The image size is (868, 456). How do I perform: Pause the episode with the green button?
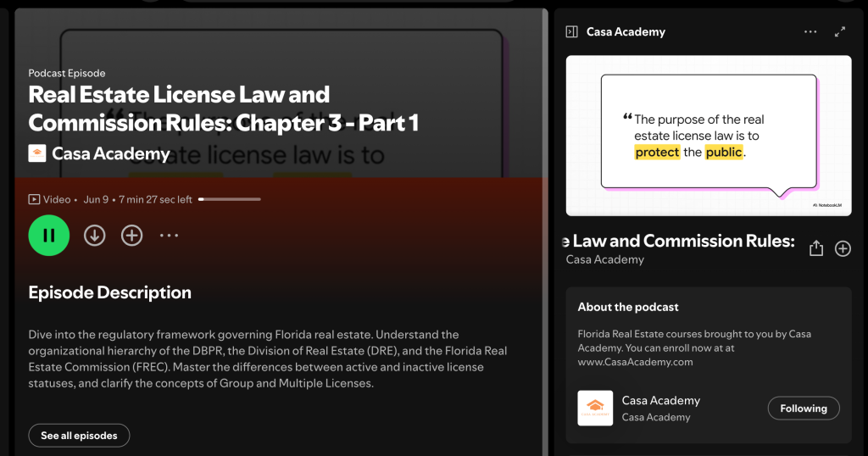[48, 235]
